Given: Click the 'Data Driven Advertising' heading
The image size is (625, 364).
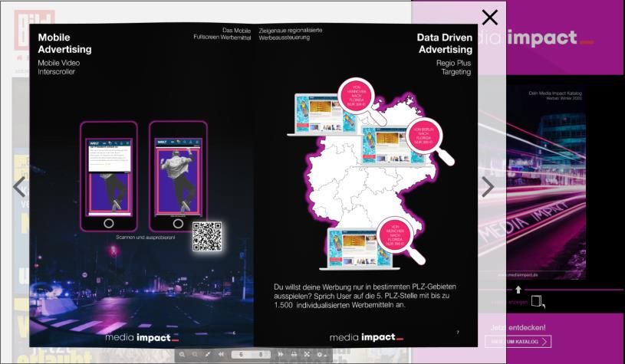Looking at the screenshot, I should (x=445, y=44).
